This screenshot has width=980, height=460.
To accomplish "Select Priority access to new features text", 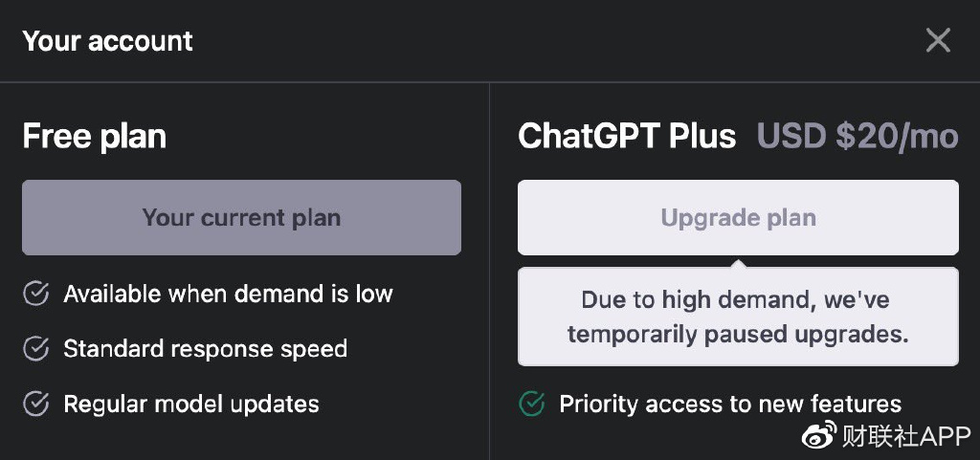I will [730, 405].
